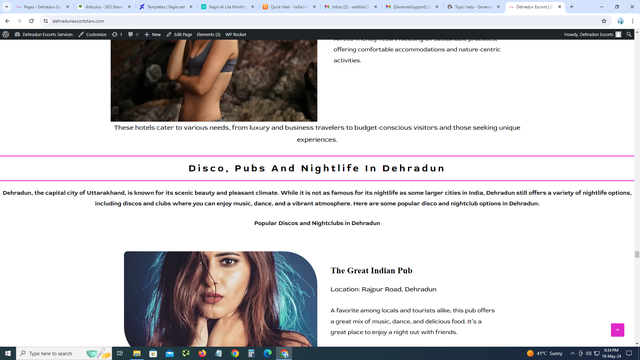The height and width of the screenshot is (360, 640).
Task: Open Microsoft Store from taskbar
Action: 153,353
